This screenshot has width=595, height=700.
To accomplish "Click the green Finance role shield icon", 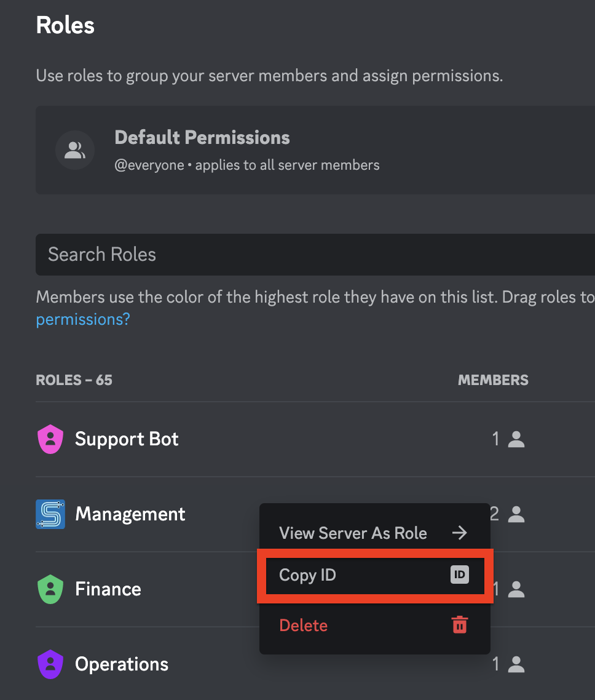I will 50,589.
